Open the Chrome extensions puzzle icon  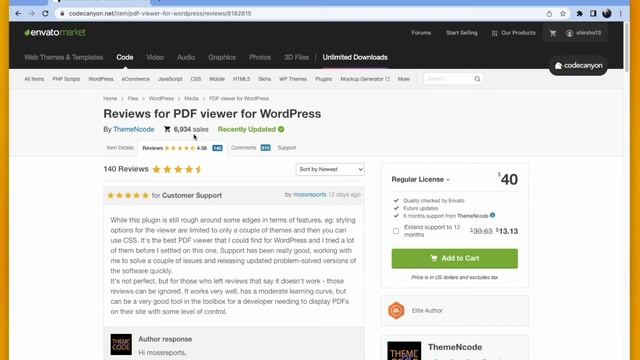580,13
